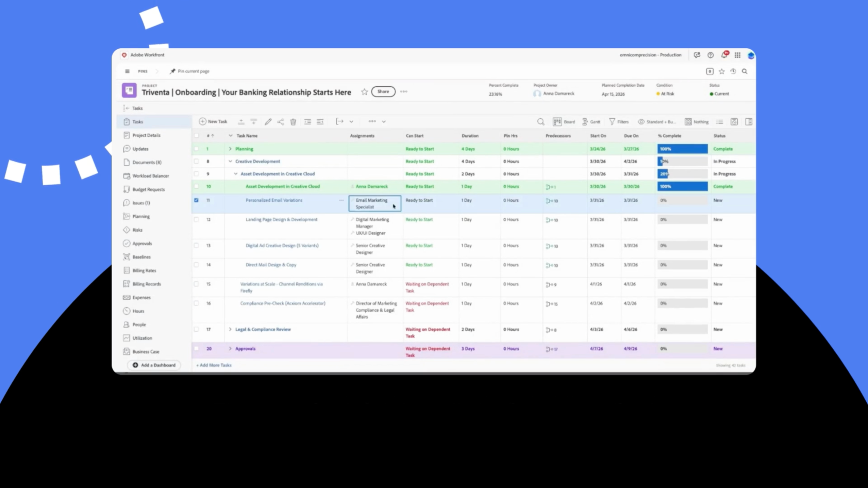Open the hamburger main menu icon

(127, 71)
